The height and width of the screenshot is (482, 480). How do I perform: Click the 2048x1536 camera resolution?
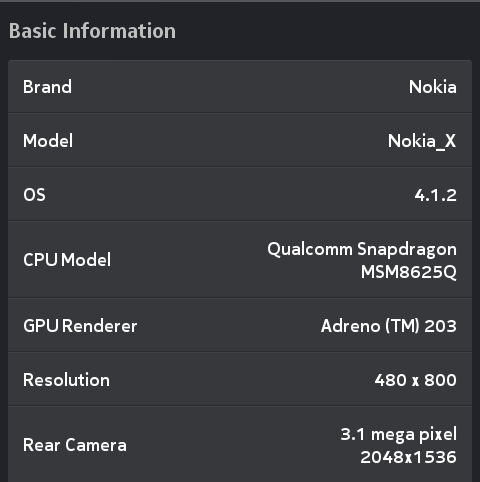click(x=408, y=457)
